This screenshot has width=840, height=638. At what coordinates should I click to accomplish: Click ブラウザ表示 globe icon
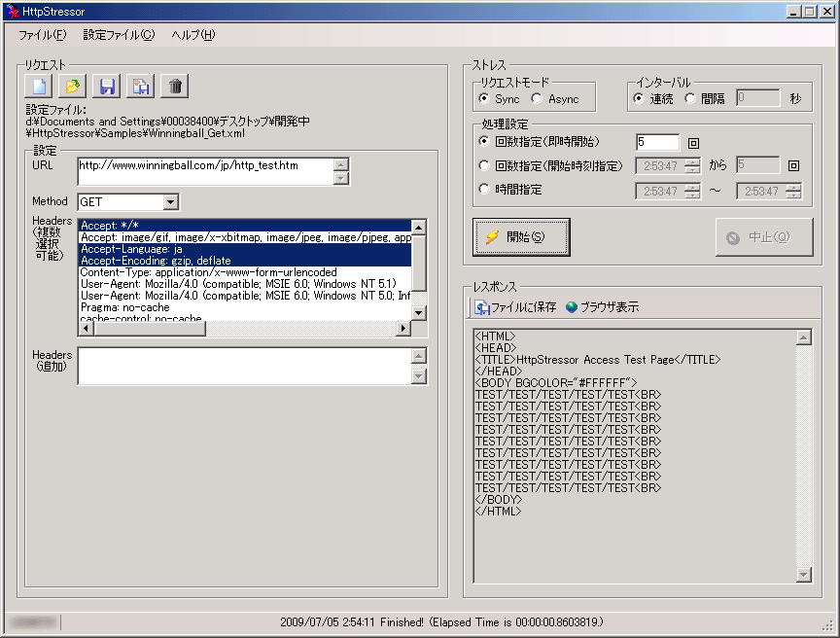572,307
